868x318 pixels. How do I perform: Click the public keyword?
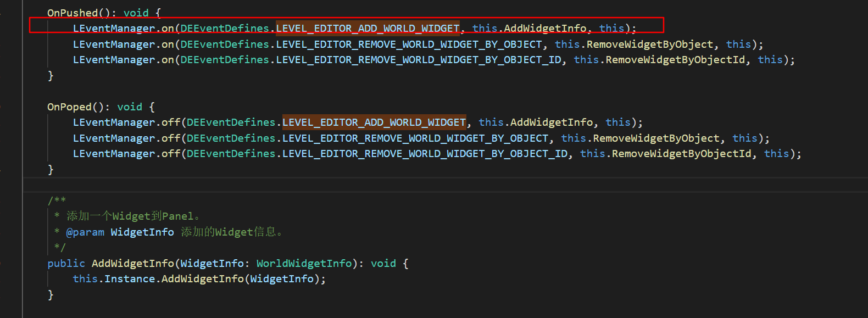click(66, 263)
